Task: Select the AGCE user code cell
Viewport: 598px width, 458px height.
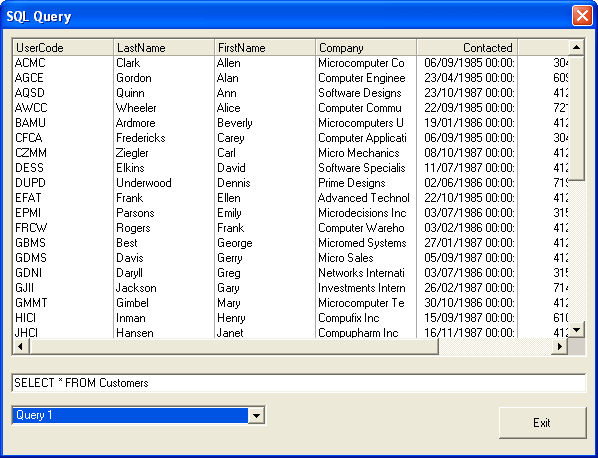Action: click(29, 78)
